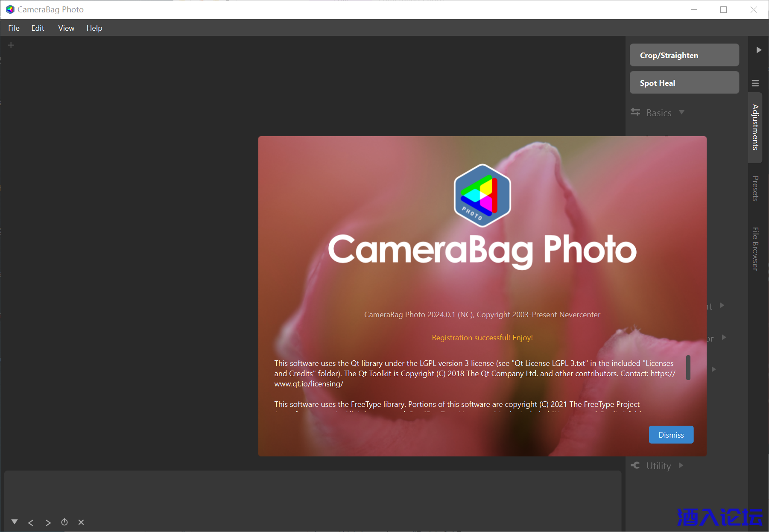The width and height of the screenshot is (769, 532).
Task: Click the Crop/Straighten button
Action: click(x=684, y=55)
